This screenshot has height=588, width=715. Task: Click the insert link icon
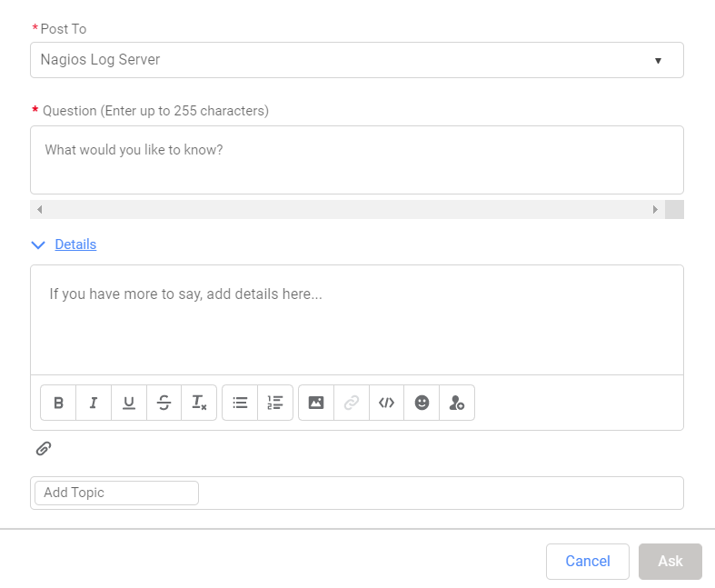pos(352,403)
